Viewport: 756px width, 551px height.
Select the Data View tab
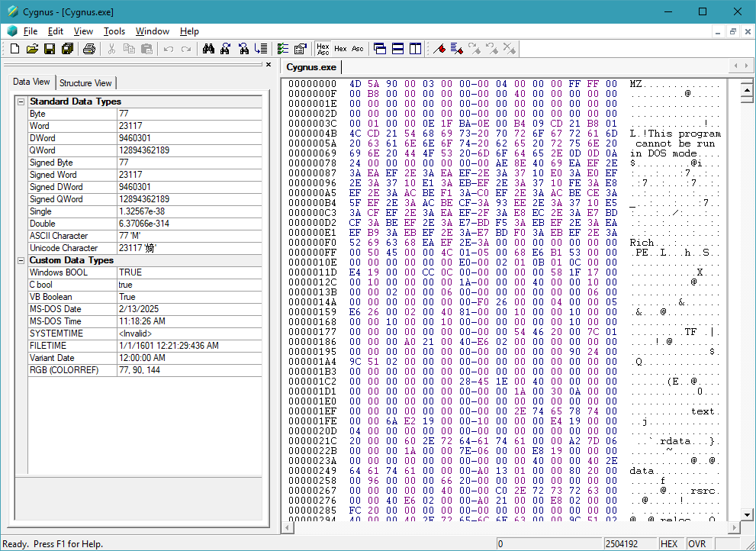31,82
